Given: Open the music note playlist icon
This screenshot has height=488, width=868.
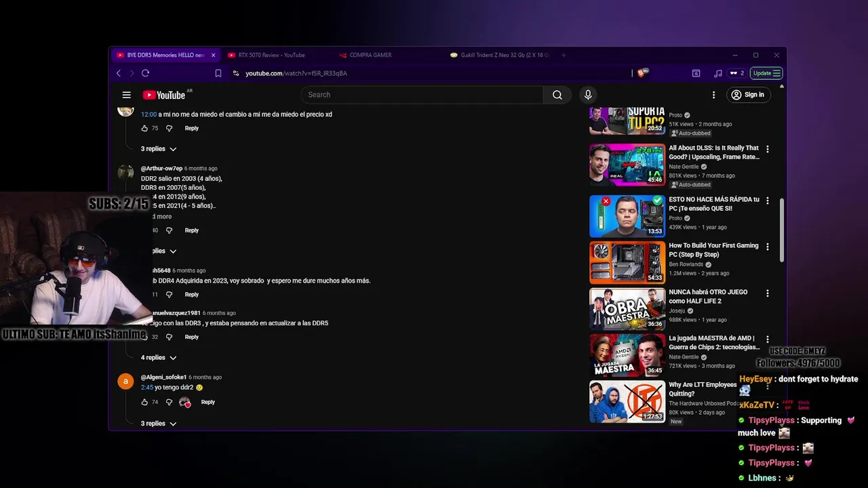Looking at the screenshot, I should click(717, 73).
